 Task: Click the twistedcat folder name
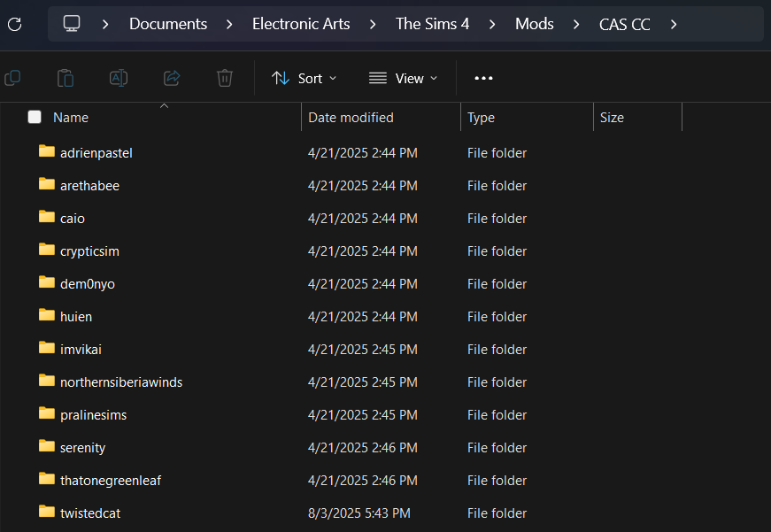click(x=90, y=513)
